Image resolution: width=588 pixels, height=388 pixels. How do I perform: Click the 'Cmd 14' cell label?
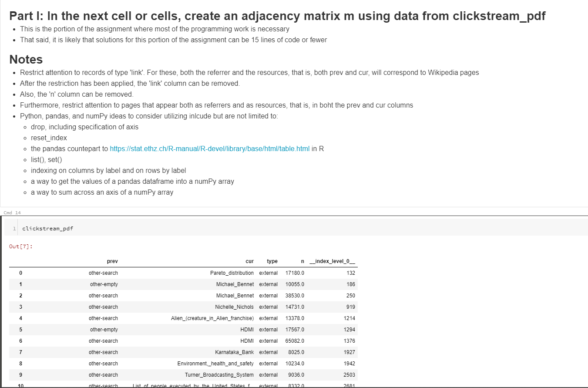click(12, 213)
